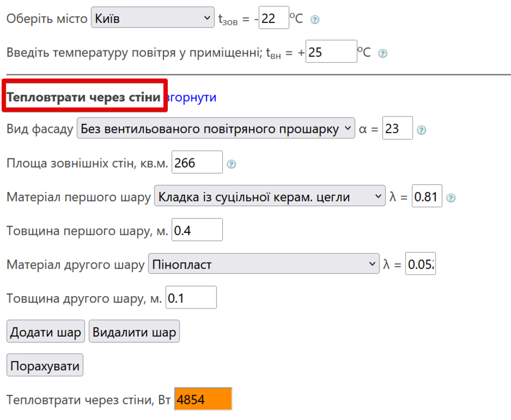Click help icon next to first layer lambda

451,198
